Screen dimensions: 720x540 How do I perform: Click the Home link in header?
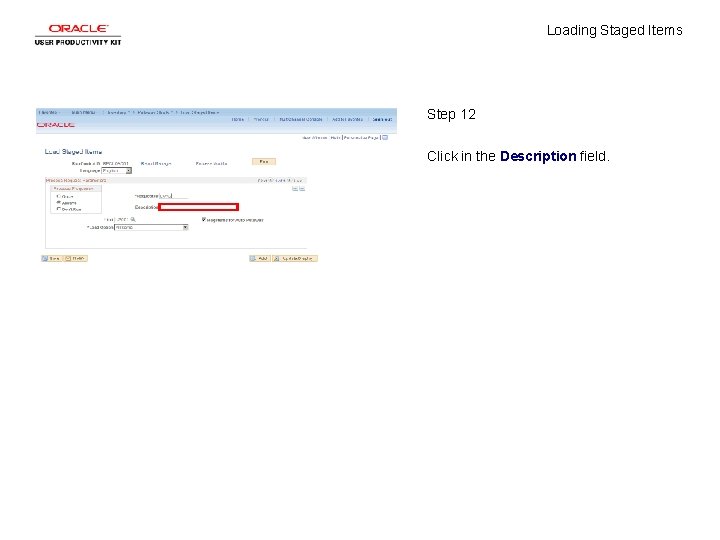(x=237, y=119)
